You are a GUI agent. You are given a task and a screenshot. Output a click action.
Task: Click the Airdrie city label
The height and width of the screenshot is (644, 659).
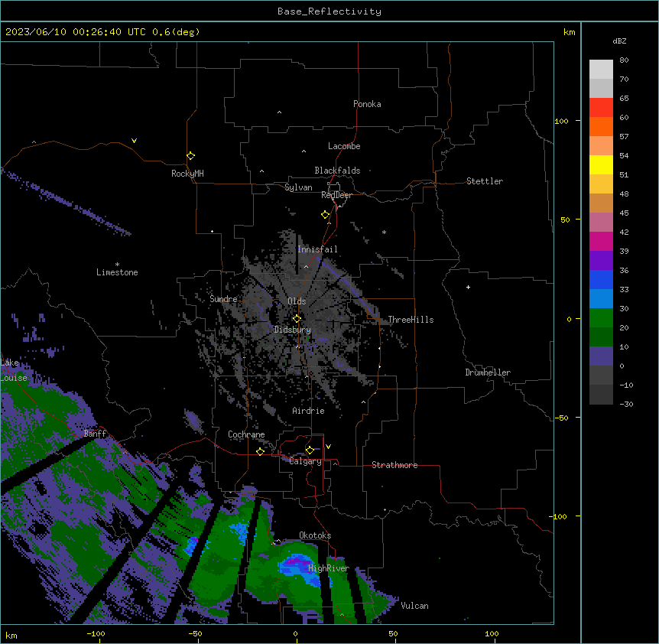[x=308, y=411]
